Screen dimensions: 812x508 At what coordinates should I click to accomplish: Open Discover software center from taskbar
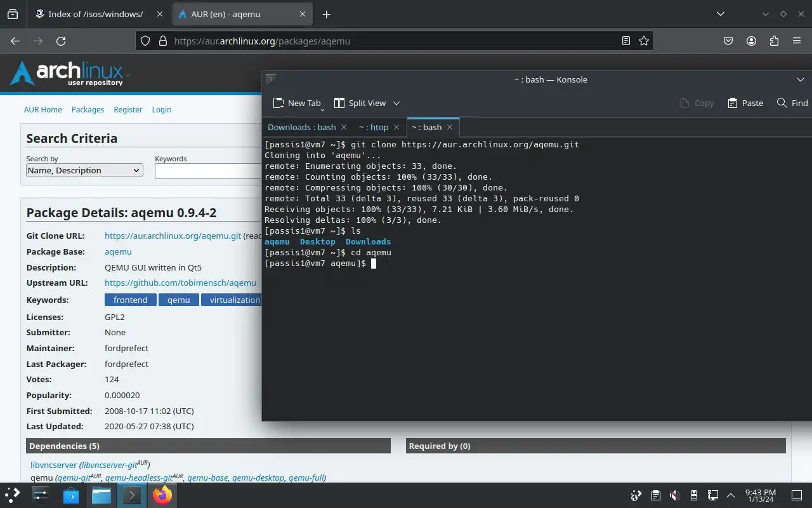[x=71, y=495]
